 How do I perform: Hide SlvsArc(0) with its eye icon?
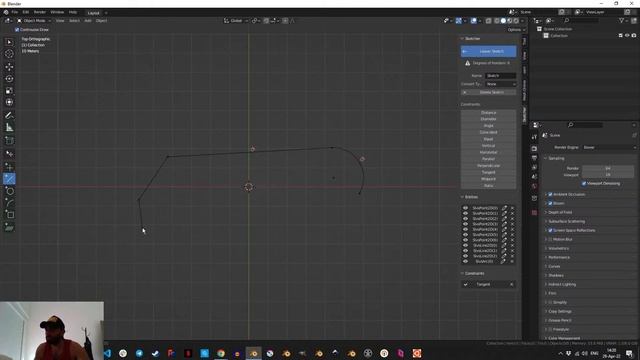465,261
